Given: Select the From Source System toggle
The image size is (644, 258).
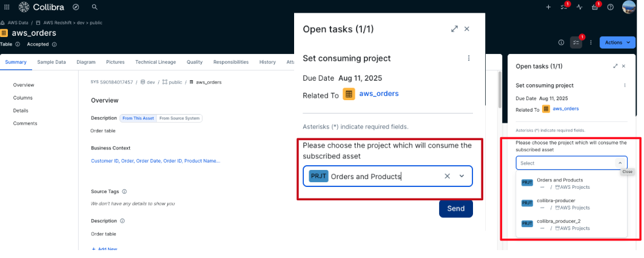Looking at the screenshot, I should [x=179, y=118].
